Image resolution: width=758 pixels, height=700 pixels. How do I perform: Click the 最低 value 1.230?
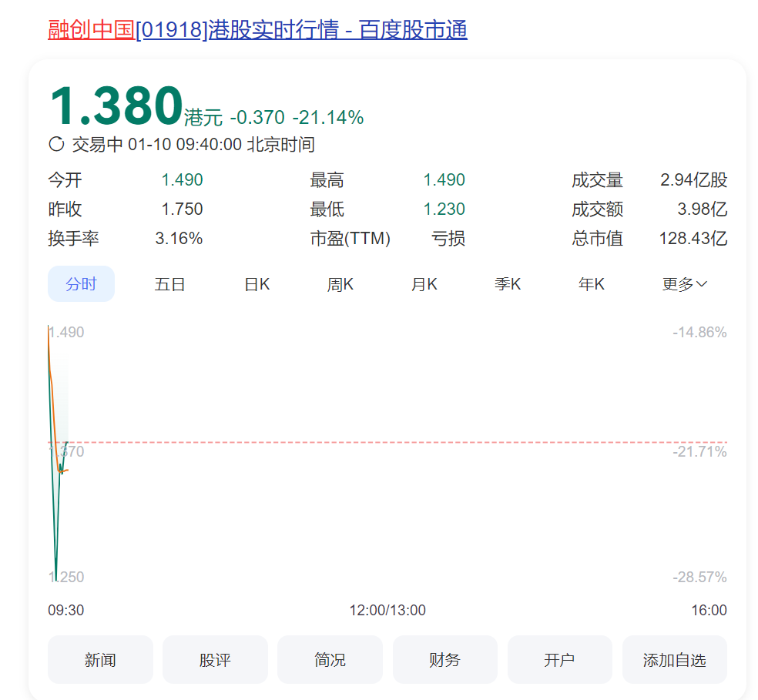444,209
